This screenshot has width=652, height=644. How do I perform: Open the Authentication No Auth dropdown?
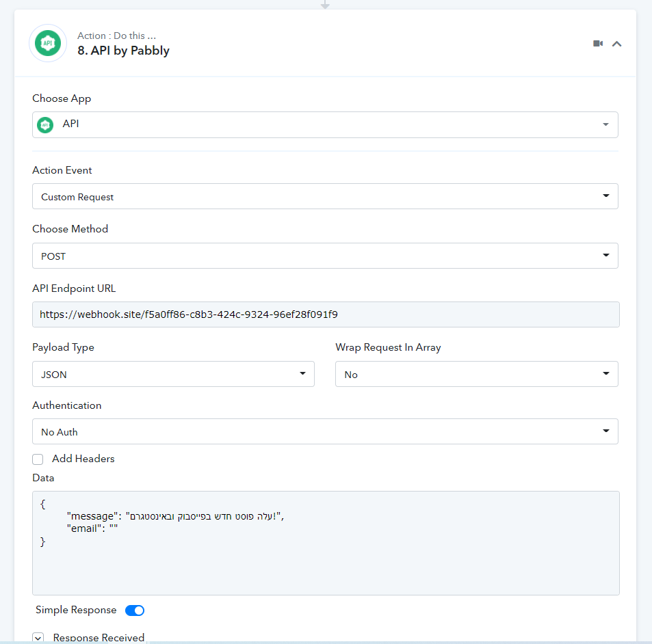pyautogui.click(x=325, y=431)
